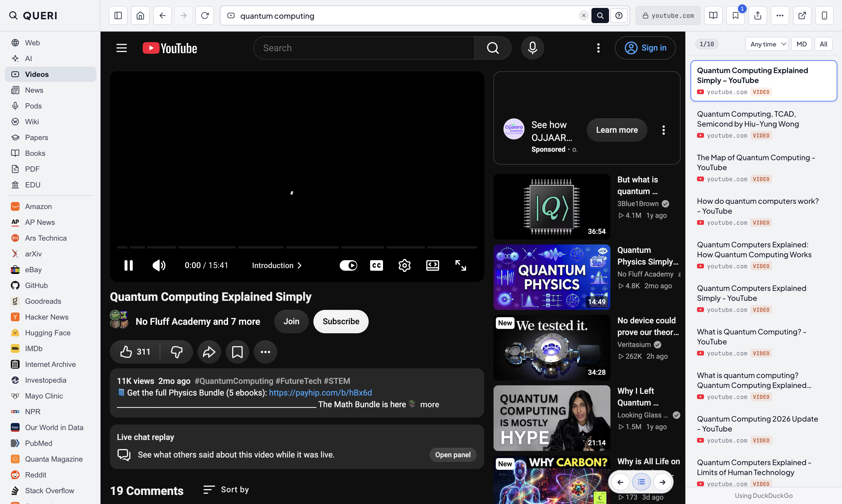Image resolution: width=842 pixels, height=504 pixels.
Task: Go to previous result arrow
Action: tap(620, 482)
